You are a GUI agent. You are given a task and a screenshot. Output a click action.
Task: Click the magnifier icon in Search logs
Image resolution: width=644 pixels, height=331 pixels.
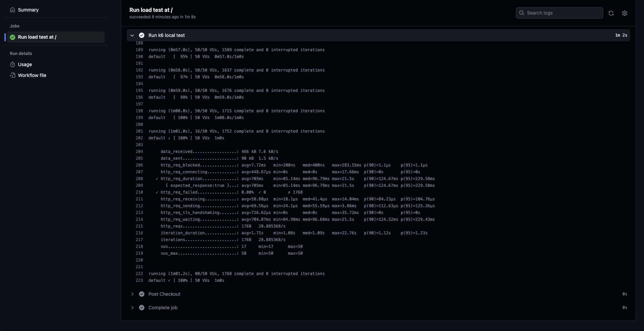click(522, 13)
